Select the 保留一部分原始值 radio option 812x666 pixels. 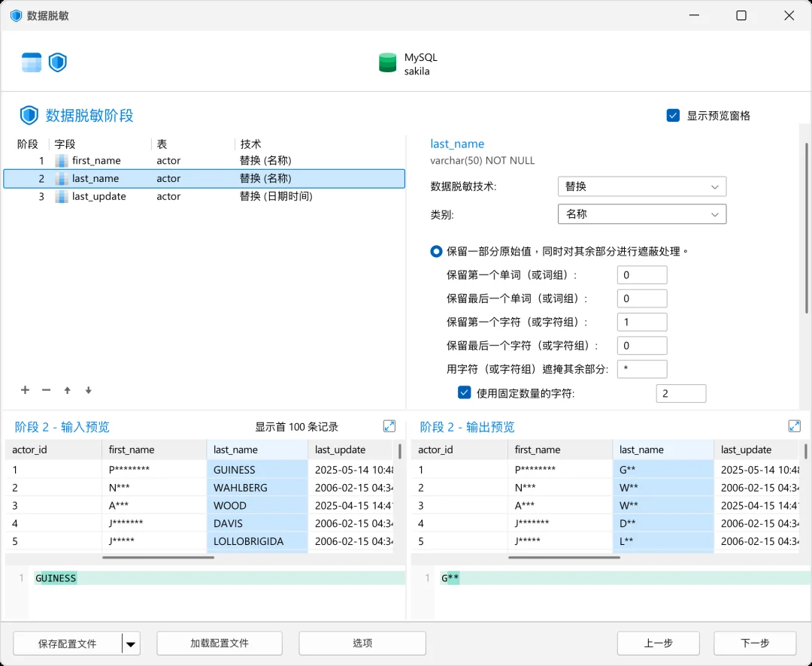(x=436, y=251)
